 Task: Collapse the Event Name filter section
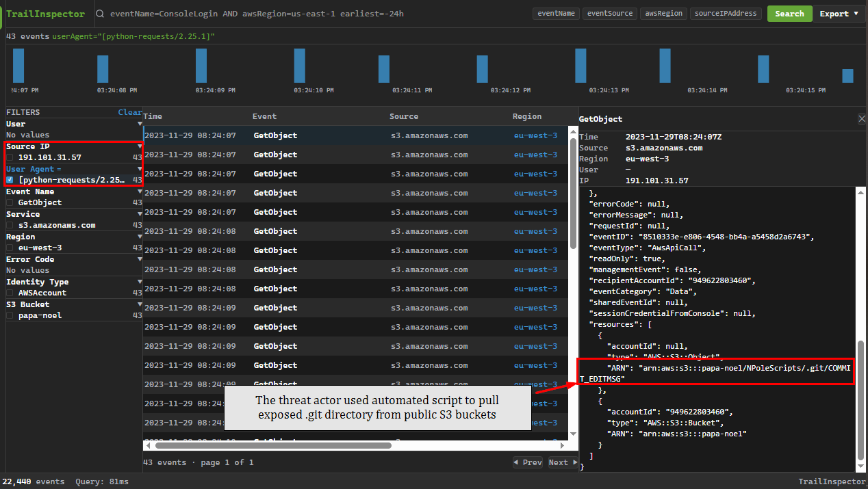(x=140, y=191)
